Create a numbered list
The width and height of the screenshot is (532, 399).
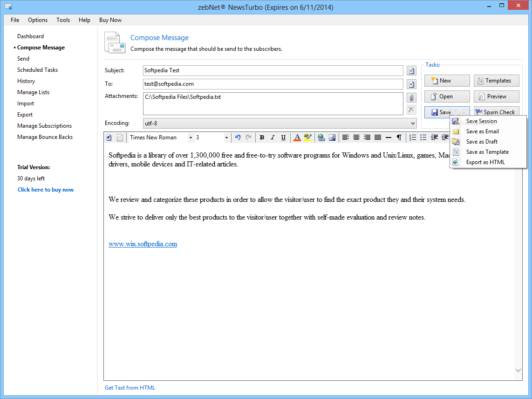click(x=413, y=138)
